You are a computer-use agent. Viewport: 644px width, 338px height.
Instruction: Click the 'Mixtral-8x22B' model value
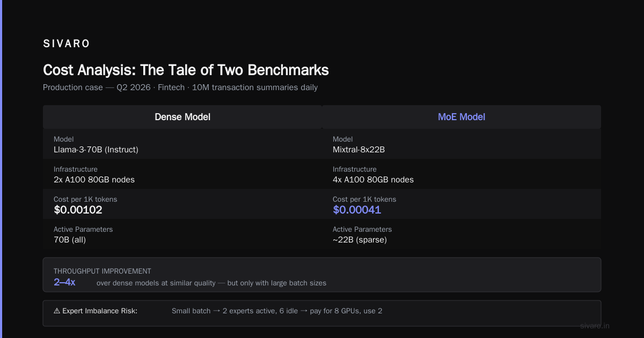pyautogui.click(x=358, y=150)
